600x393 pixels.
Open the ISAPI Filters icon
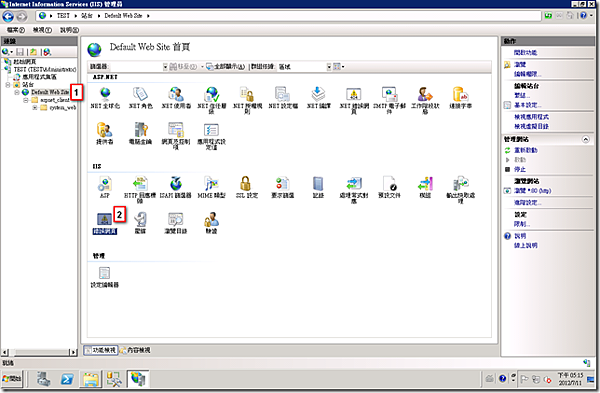click(176, 184)
